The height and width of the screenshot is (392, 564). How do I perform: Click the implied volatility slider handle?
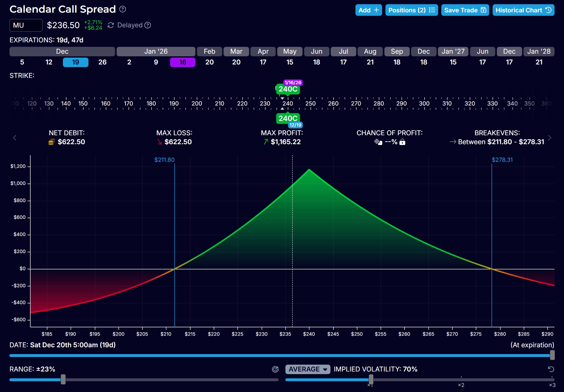[371, 379]
